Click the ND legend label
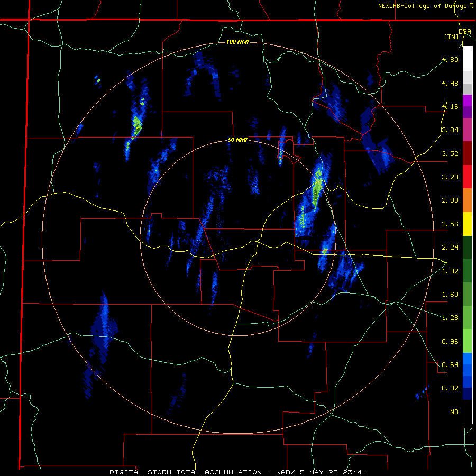This screenshot has width=476, height=476. click(454, 412)
